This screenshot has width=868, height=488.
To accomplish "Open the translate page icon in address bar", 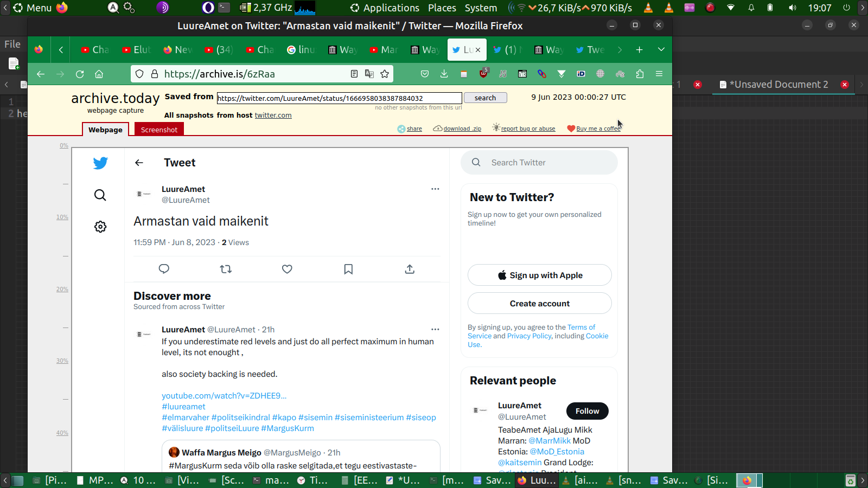I will [369, 74].
